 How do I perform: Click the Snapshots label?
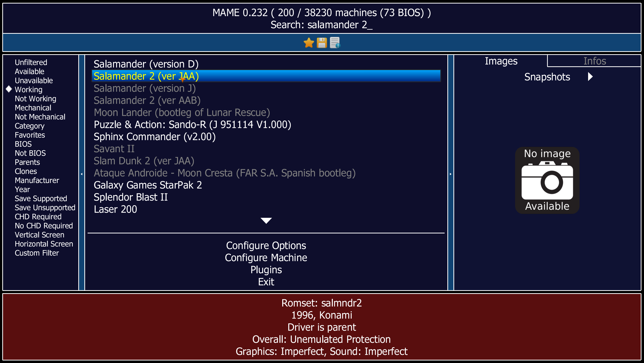(x=547, y=77)
